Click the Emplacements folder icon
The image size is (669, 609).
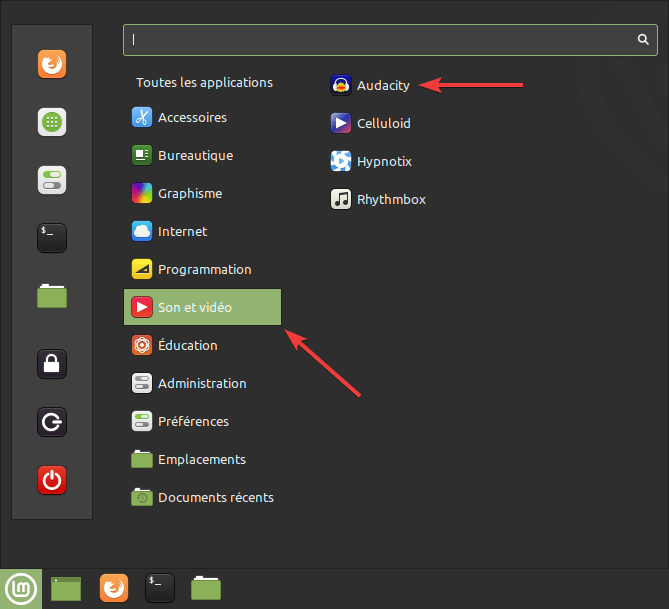click(x=142, y=459)
